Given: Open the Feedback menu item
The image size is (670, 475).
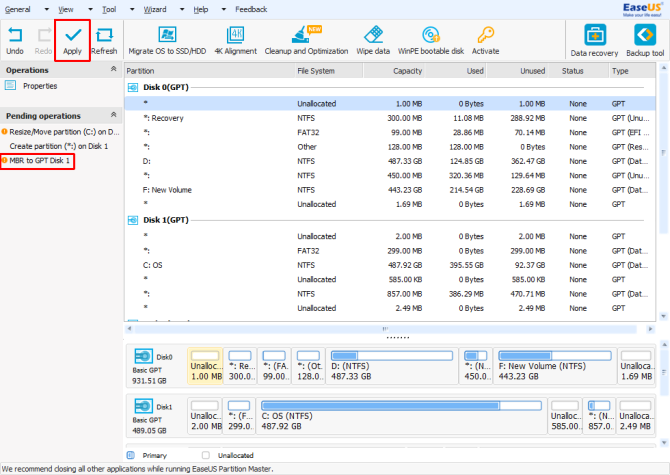Looking at the screenshot, I should (x=251, y=9).
